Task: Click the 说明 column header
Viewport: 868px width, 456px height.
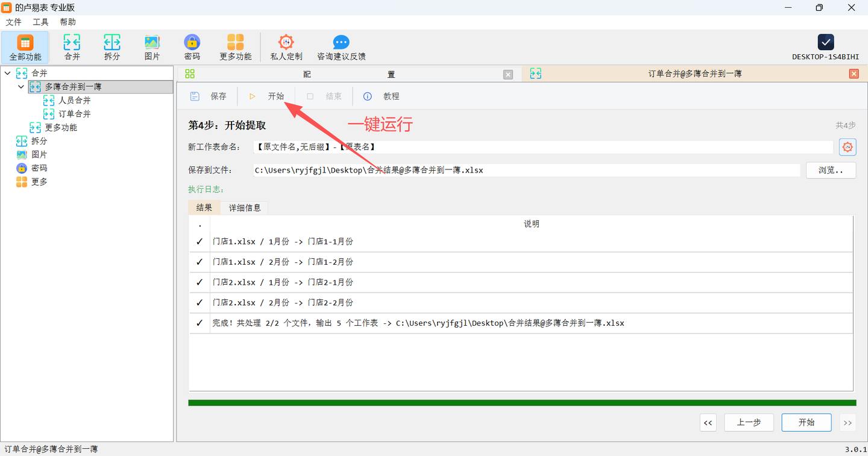Action: (x=532, y=224)
